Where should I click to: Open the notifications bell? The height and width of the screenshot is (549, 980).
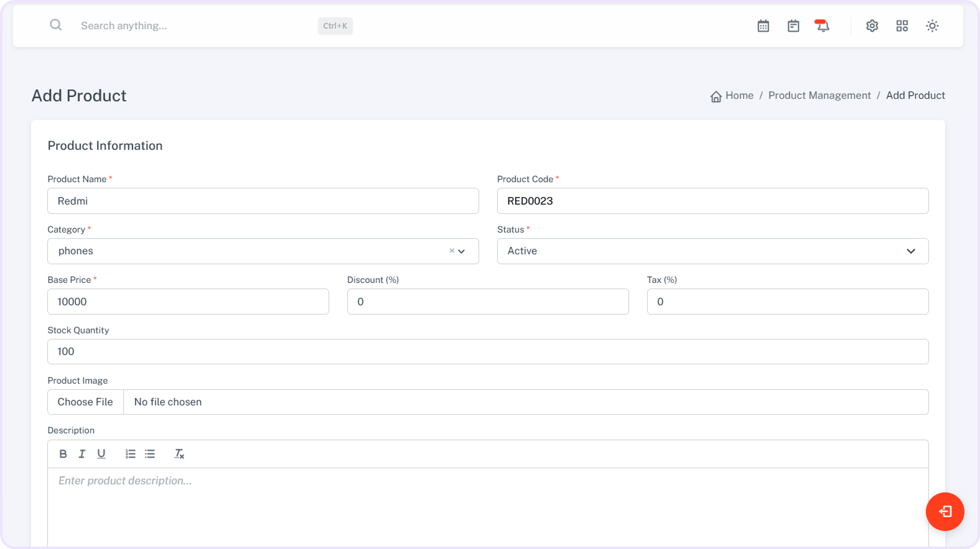[x=822, y=25]
